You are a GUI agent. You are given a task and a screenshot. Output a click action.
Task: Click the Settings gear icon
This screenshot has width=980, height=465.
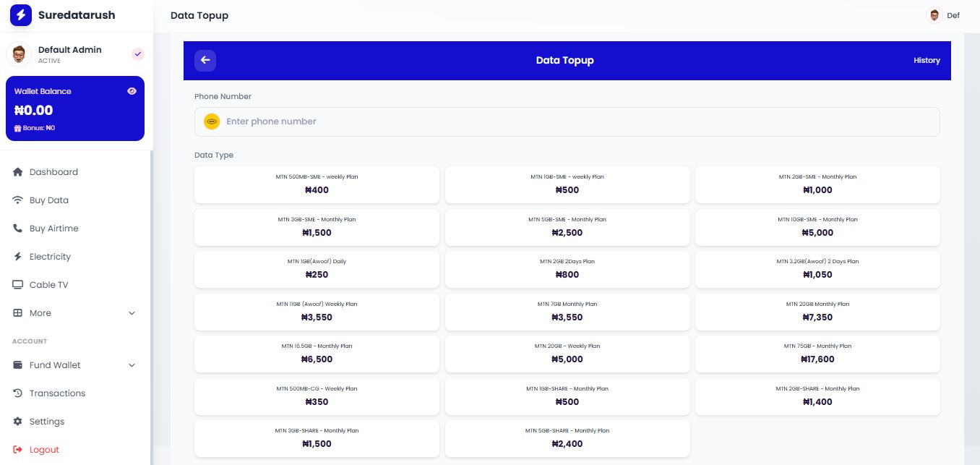click(x=18, y=422)
